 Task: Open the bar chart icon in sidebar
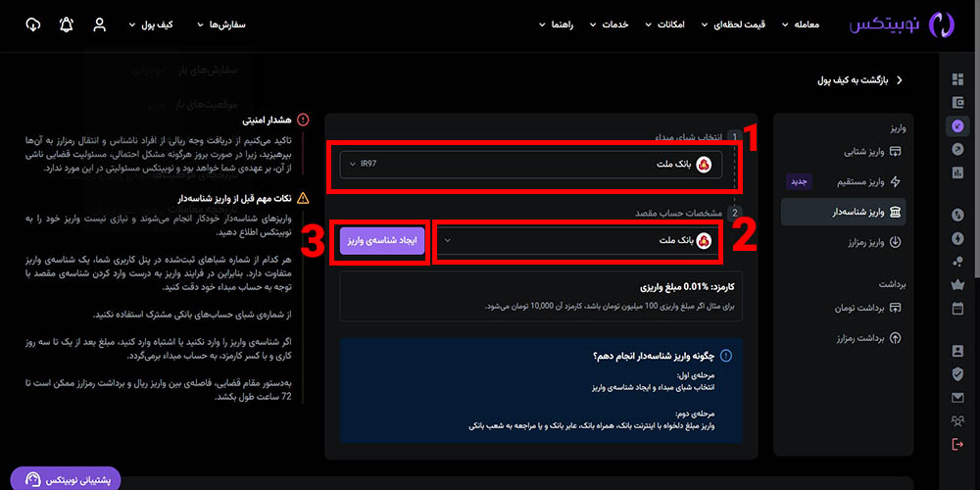[957, 173]
